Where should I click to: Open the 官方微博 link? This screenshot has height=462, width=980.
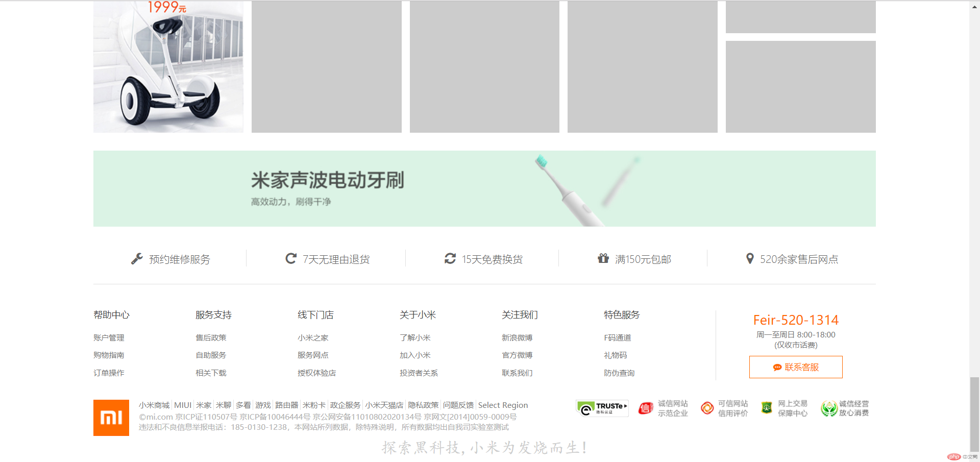[517, 355]
